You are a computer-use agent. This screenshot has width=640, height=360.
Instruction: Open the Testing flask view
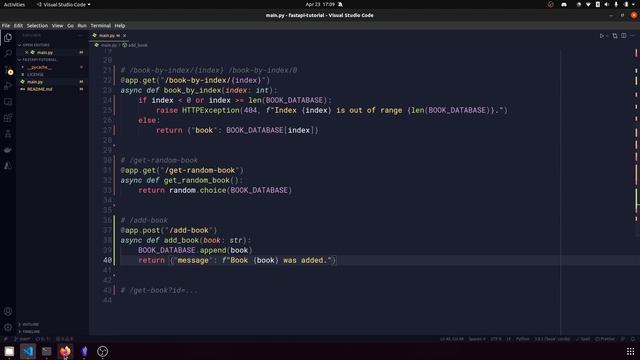[8, 134]
